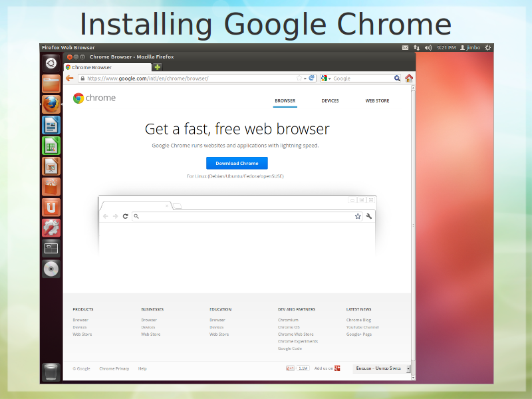Bookmark this page with star icon
The image size is (532, 399).
[x=299, y=78]
